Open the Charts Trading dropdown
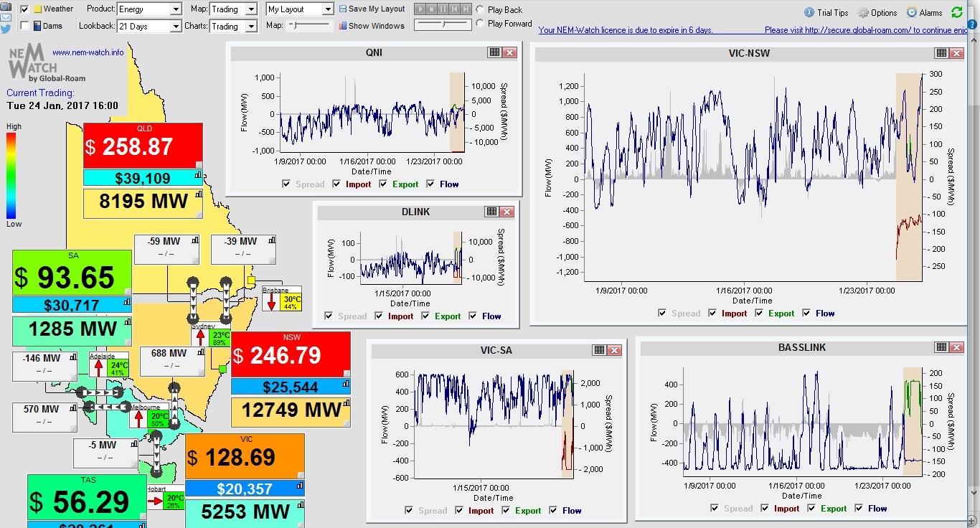Image resolution: width=980 pixels, height=528 pixels. click(x=233, y=26)
